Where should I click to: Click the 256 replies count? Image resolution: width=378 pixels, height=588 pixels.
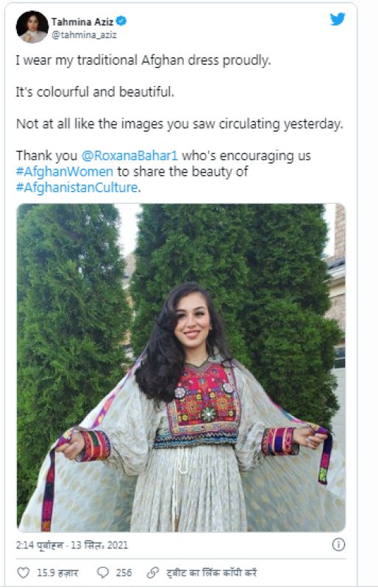click(x=124, y=573)
